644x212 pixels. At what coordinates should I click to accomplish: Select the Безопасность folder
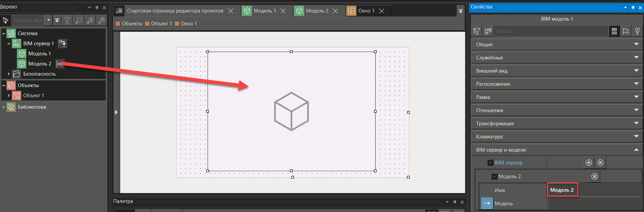click(39, 74)
